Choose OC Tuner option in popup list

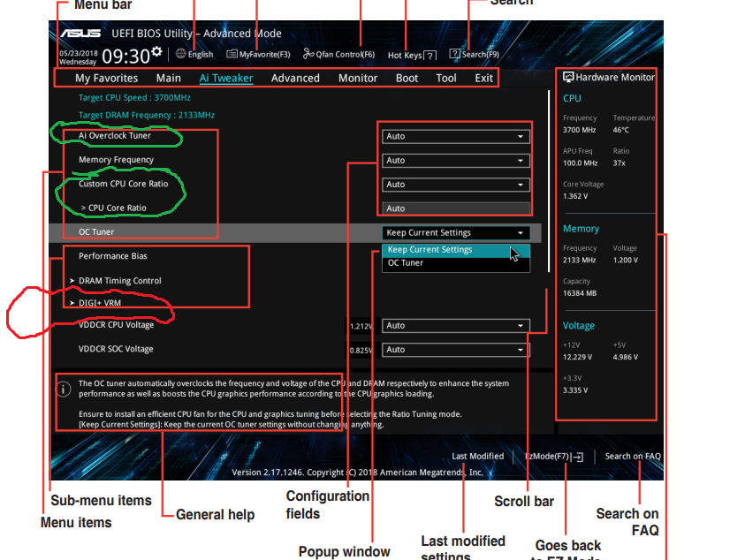pos(455,263)
